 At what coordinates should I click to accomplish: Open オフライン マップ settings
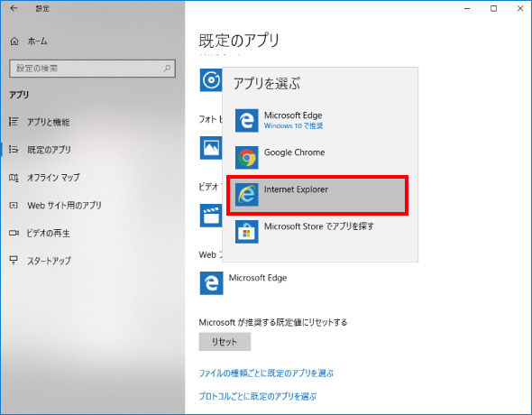point(53,178)
